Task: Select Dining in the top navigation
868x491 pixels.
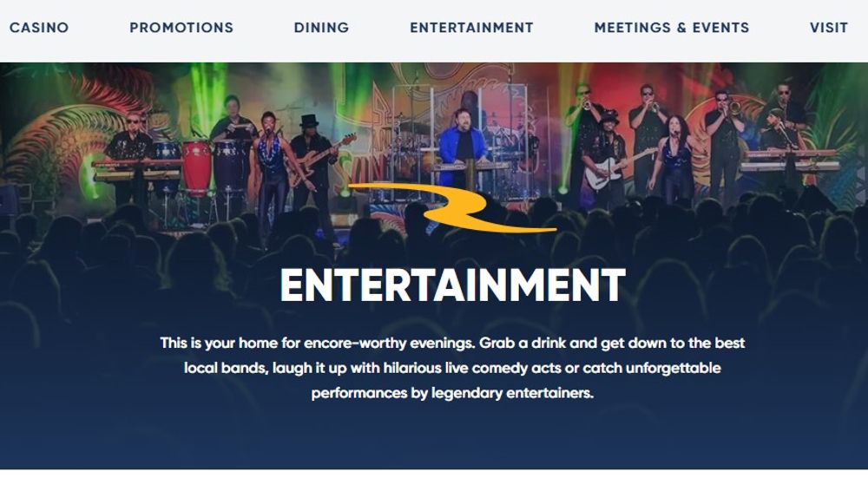Action: pyautogui.click(x=322, y=28)
